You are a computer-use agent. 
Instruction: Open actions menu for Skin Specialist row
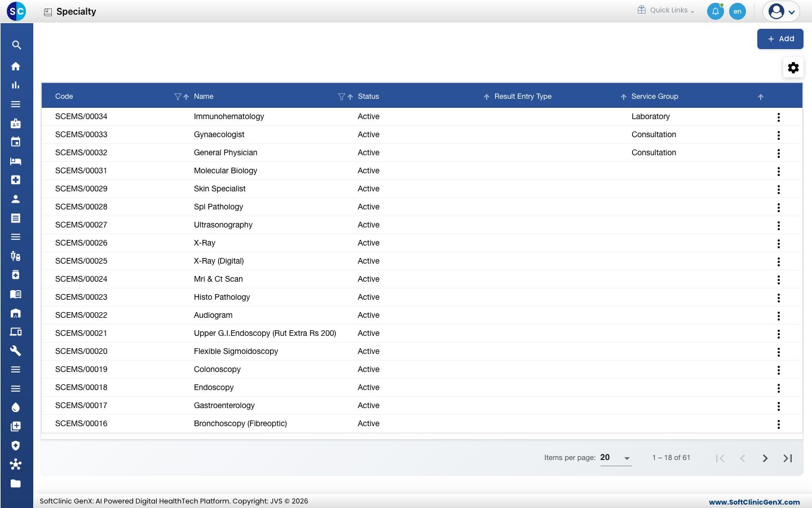779,189
